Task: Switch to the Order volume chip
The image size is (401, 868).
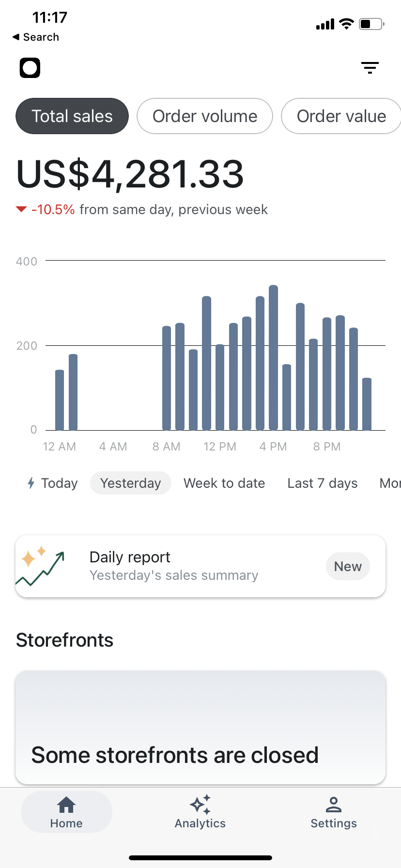Action: (205, 116)
